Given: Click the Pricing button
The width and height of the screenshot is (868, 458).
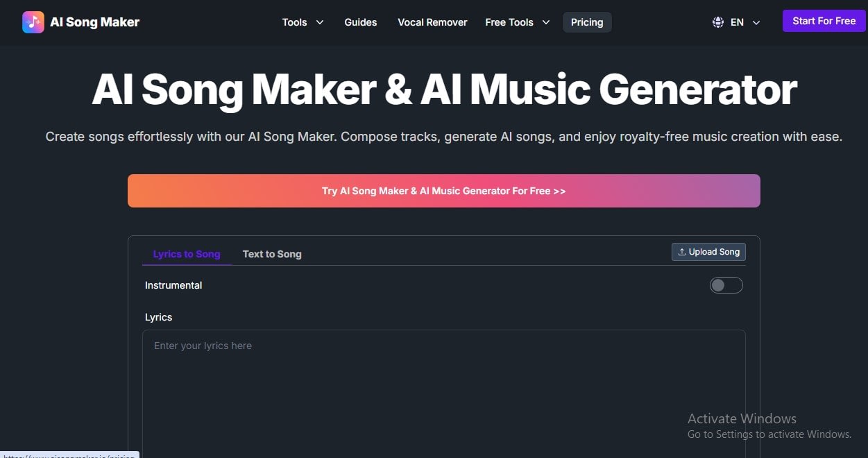Looking at the screenshot, I should point(587,22).
